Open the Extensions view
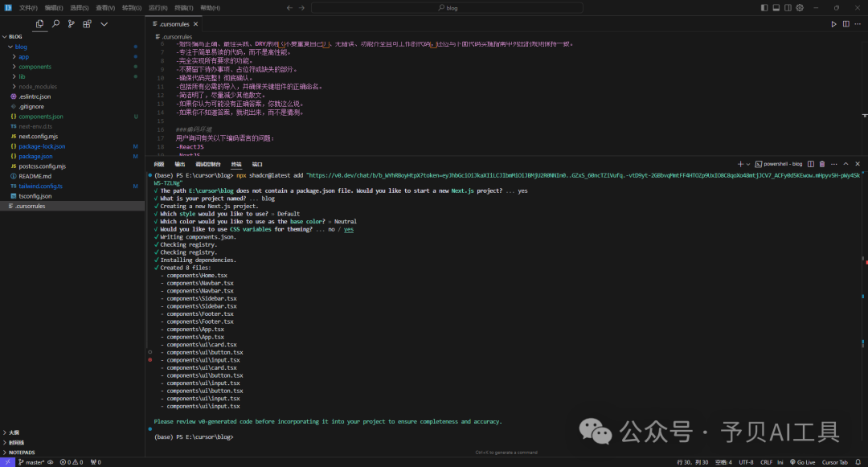Image resolution: width=868 pixels, height=467 pixels. [x=88, y=24]
